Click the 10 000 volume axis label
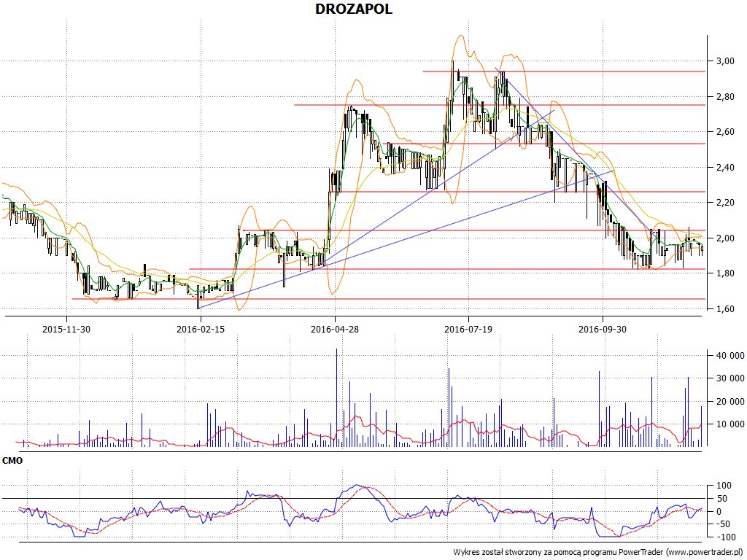The height and width of the screenshot is (560, 747). [729, 424]
